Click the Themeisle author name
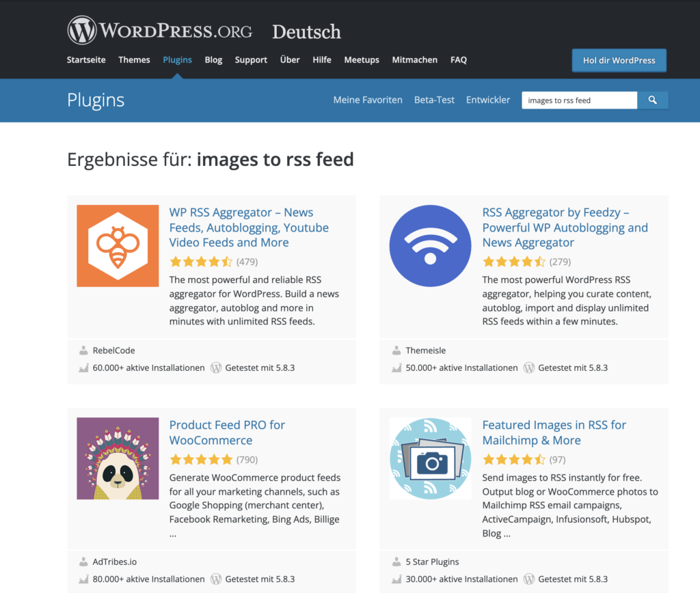Image resolution: width=700 pixels, height=593 pixels. tap(426, 350)
